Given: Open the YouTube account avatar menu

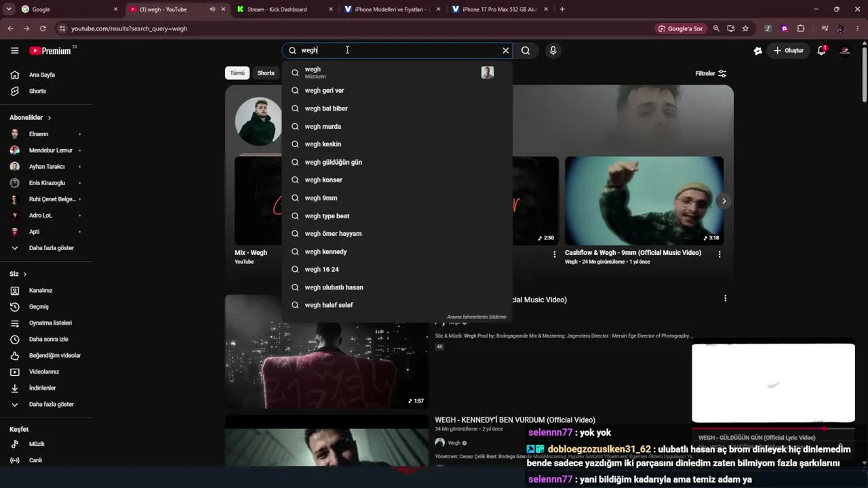Looking at the screenshot, I should pos(845,50).
